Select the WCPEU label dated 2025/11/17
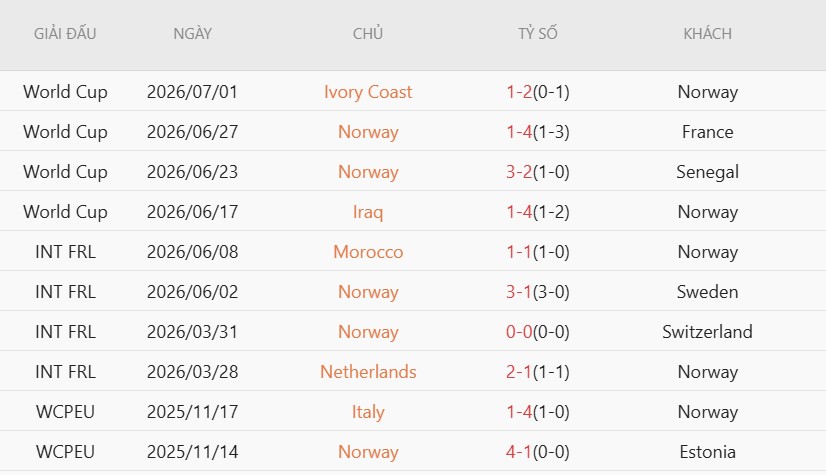This screenshot has width=826, height=475. point(65,412)
